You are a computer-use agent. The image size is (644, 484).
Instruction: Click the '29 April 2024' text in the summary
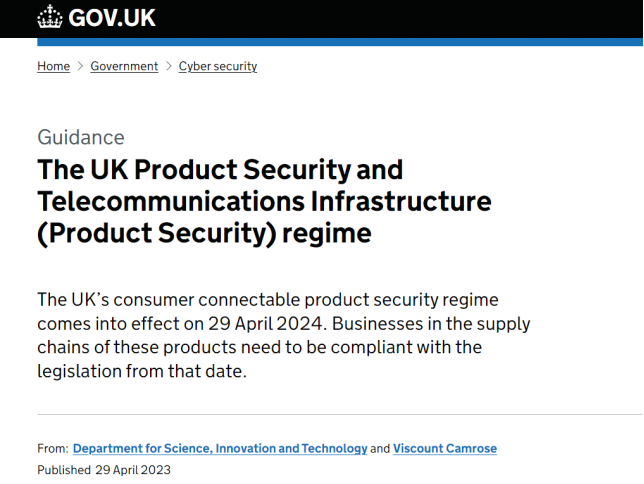point(265,323)
